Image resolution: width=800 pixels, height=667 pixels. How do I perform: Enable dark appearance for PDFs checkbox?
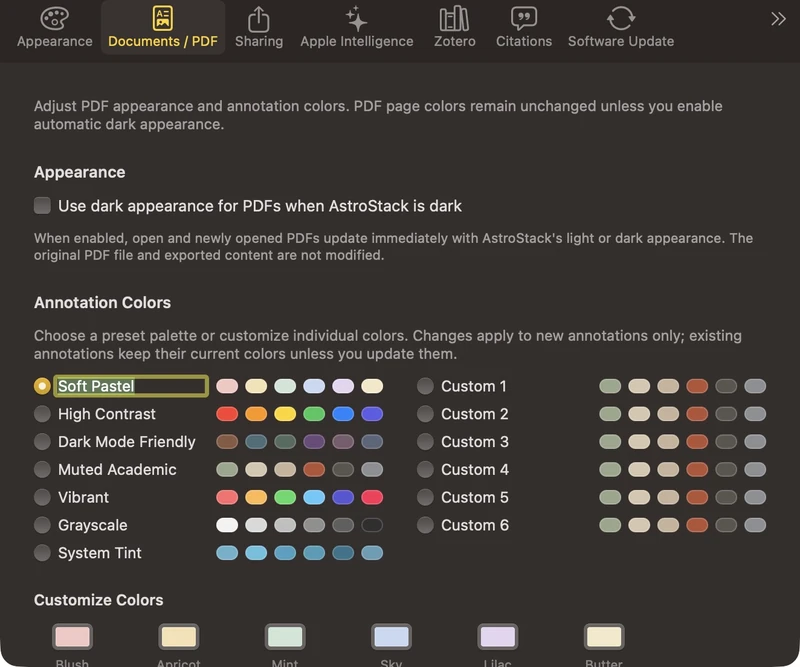coord(42,206)
